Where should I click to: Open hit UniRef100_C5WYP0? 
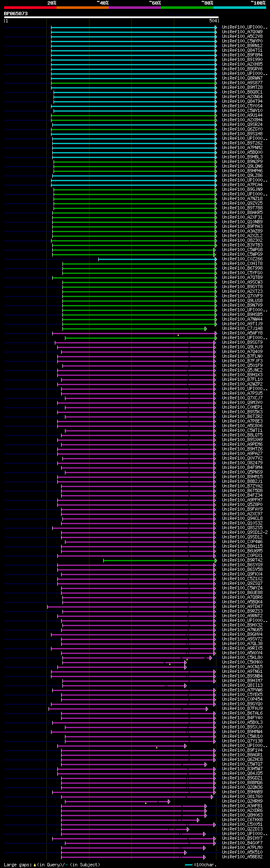click(242, 41)
